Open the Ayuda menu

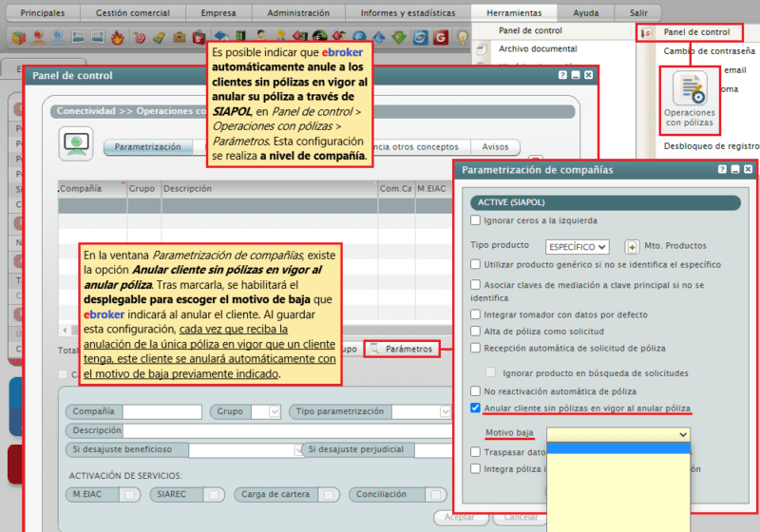click(585, 13)
